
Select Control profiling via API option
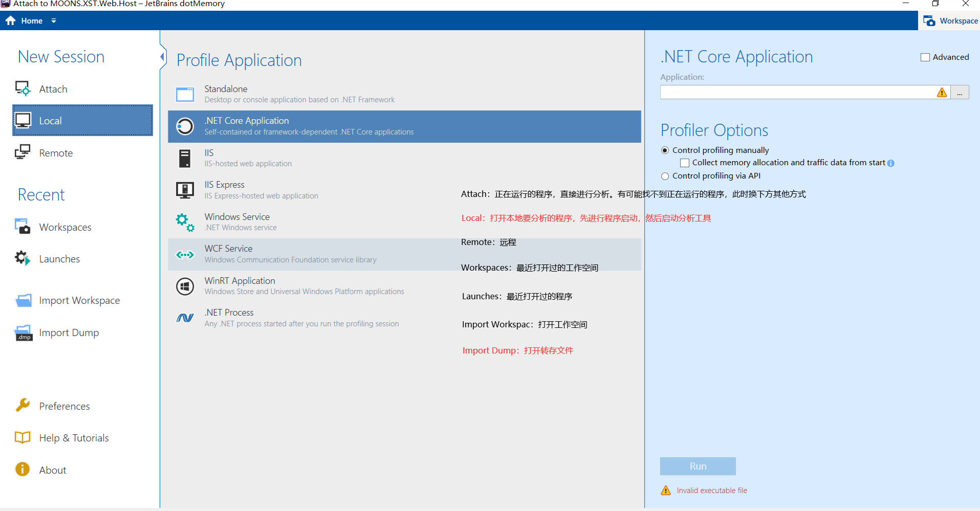click(665, 176)
